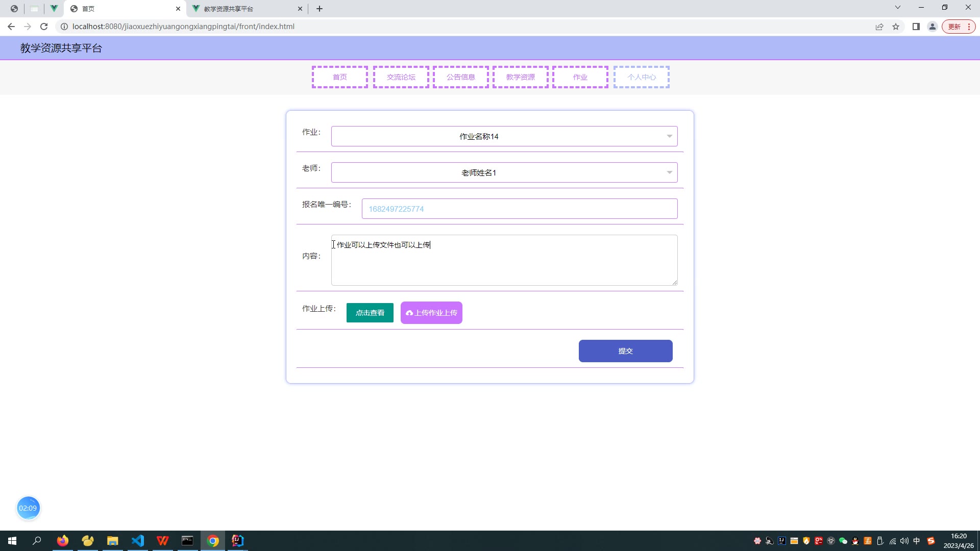Image resolution: width=980 pixels, height=551 pixels.
Task: Go to the 交流论坛 menu item
Action: pyautogui.click(x=401, y=77)
